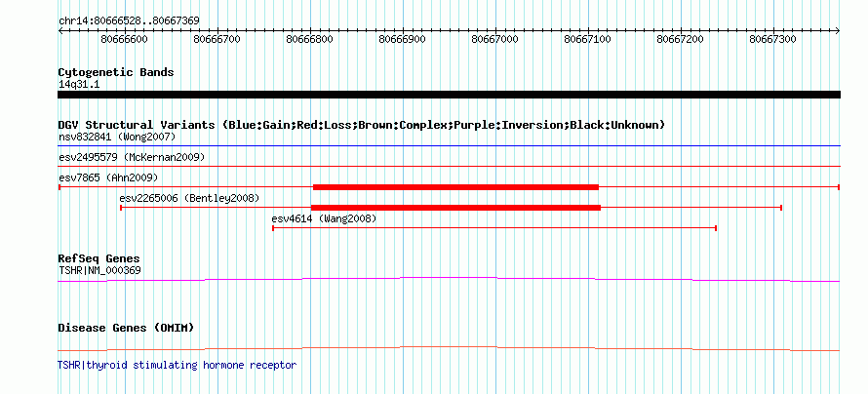Select the black 14q31.1 cytogenetic band bar

click(x=449, y=95)
